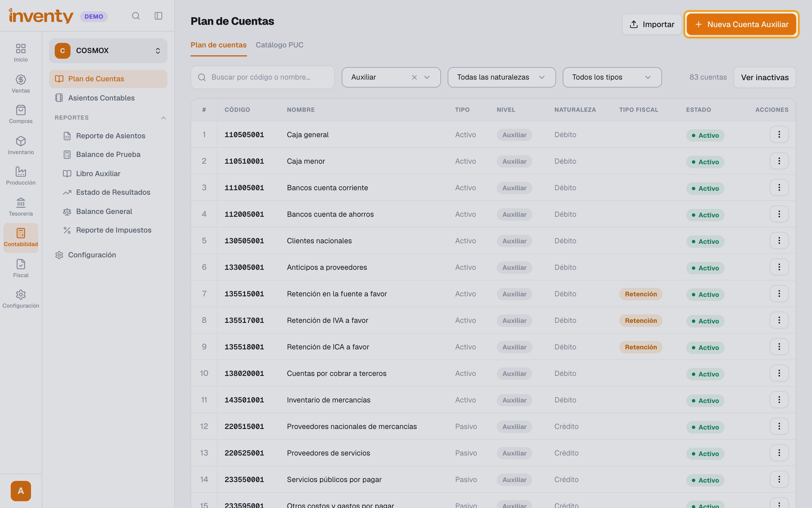
Task: Switch to the Catálogo PUC tab
Action: (279, 45)
